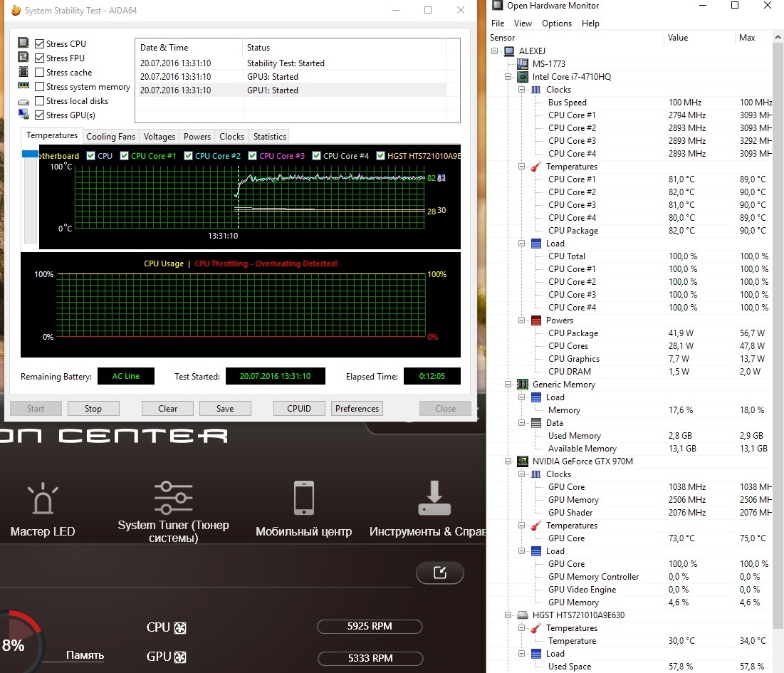Click the Clear button
Image resolution: width=784 pixels, height=673 pixels.
point(167,409)
